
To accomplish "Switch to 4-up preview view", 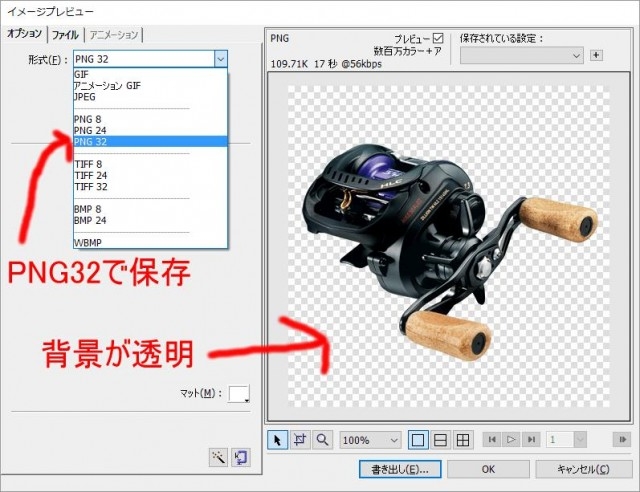I will (462, 440).
